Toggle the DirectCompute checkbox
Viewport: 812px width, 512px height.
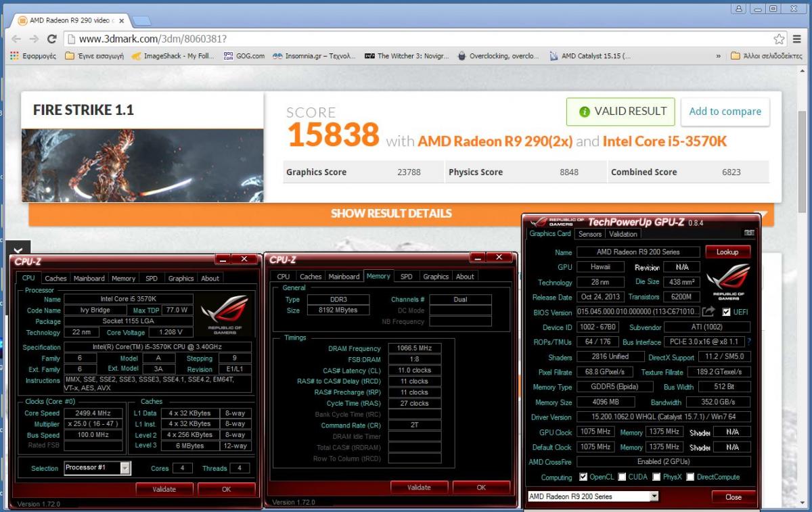click(x=690, y=477)
